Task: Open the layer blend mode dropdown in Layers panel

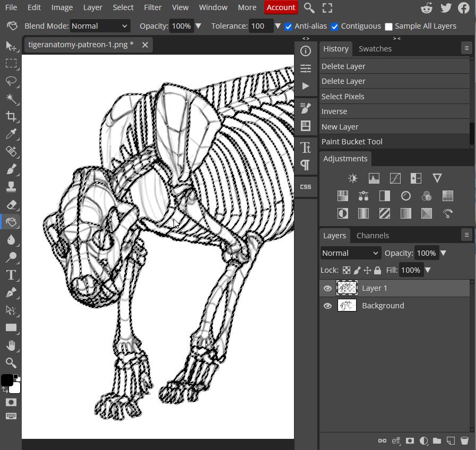Action: point(350,253)
